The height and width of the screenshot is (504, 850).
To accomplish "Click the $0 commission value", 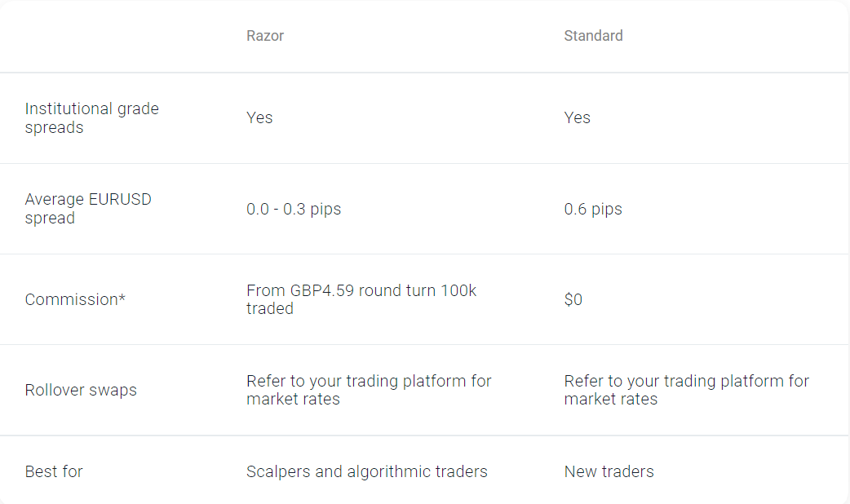I will click(573, 299).
